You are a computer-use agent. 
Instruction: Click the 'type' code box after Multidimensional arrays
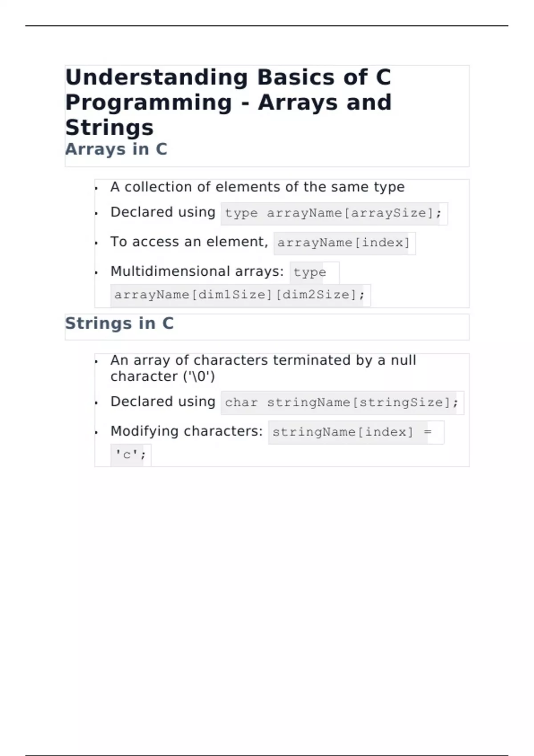(x=310, y=272)
